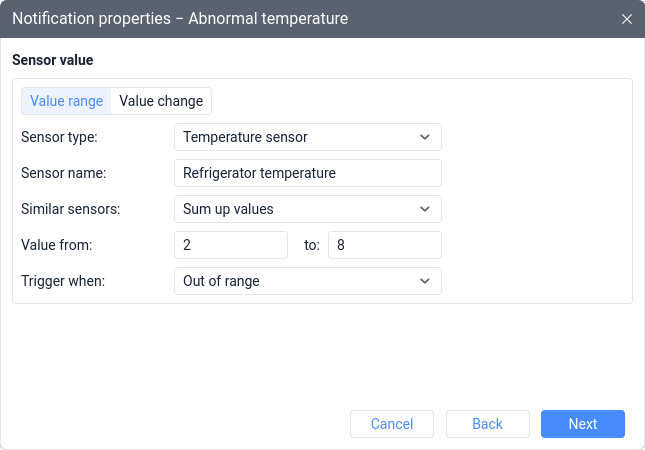Click the chevron arrow beside Out of range
The width and height of the screenshot is (645, 450).
(425, 281)
